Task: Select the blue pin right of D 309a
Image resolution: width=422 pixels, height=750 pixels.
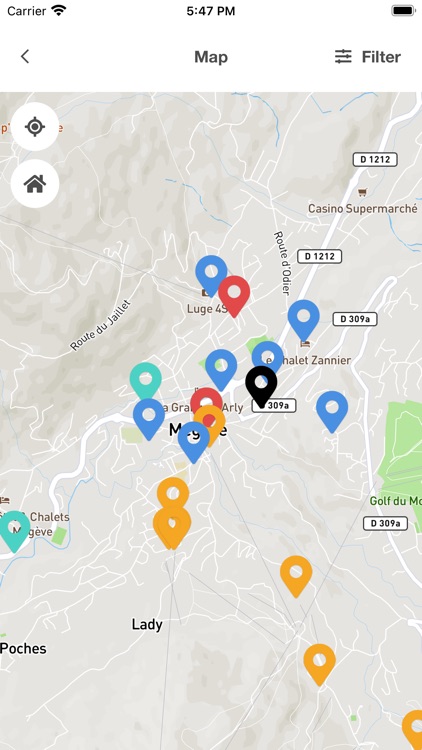Action: (x=332, y=411)
